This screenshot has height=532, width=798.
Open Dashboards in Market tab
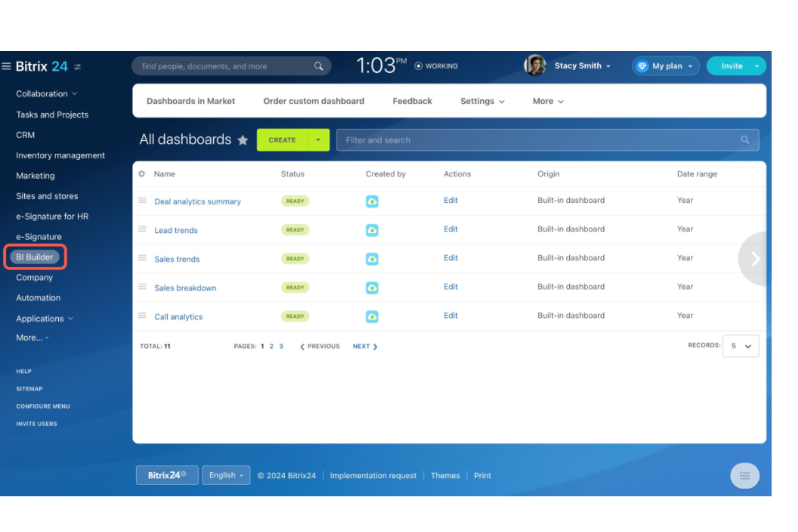click(x=191, y=101)
